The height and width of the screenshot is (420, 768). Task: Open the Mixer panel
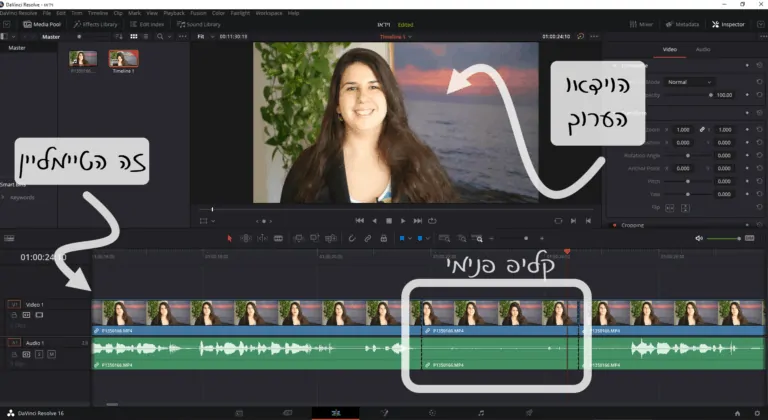click(x=641, y=24)
